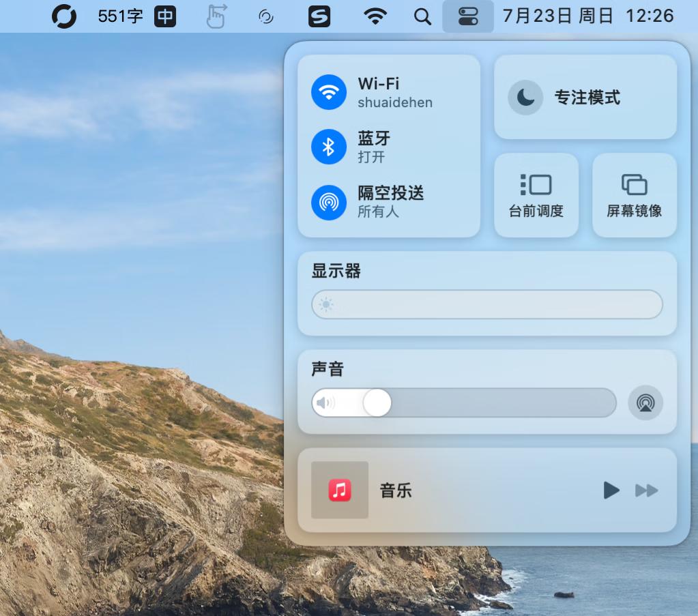The image size is (698, 616).
Task: Play music with the play button
Action: (611, 490)
